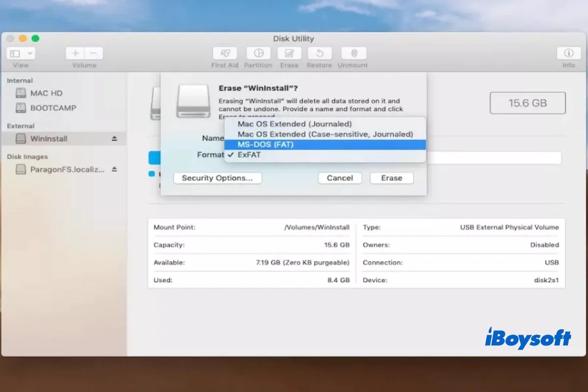This screenshot has width=588, height=392.
Task: Add a volume with the plus icon
Action: click(74, 53)
